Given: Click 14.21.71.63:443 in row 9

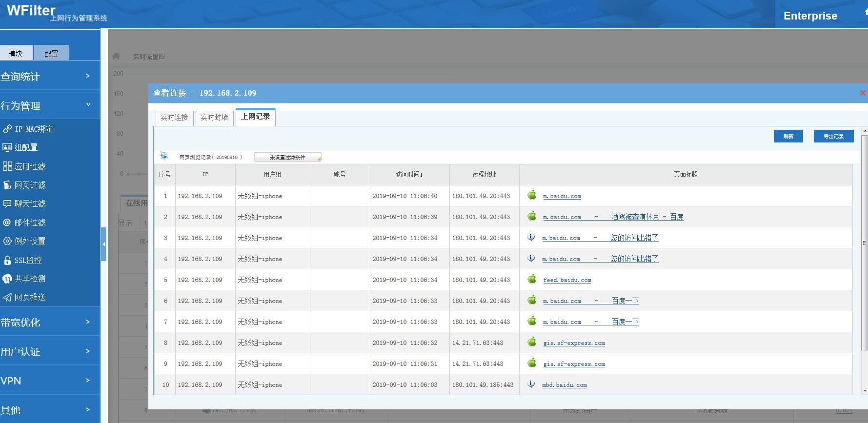Looking at the screenshot, I should tap(478, 364).
